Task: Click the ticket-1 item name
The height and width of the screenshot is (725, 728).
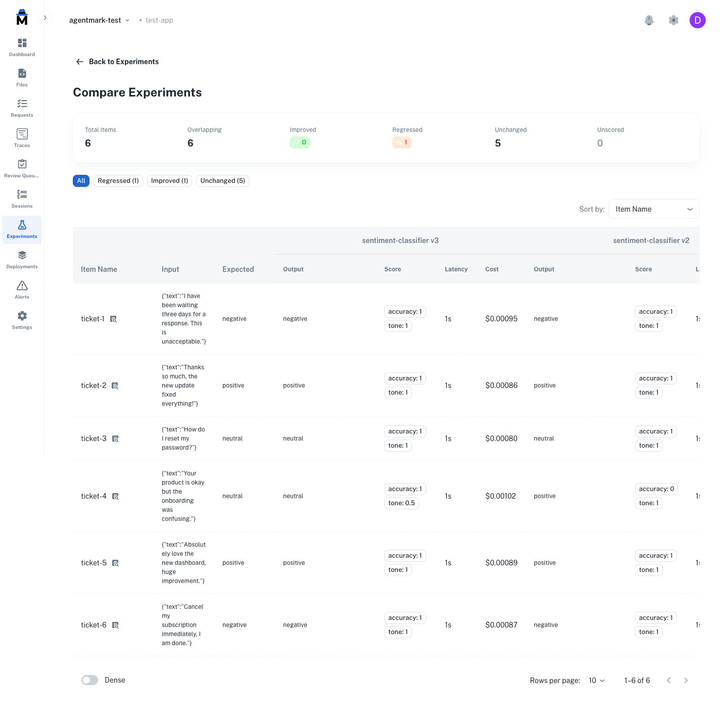Action: (93, 319)
